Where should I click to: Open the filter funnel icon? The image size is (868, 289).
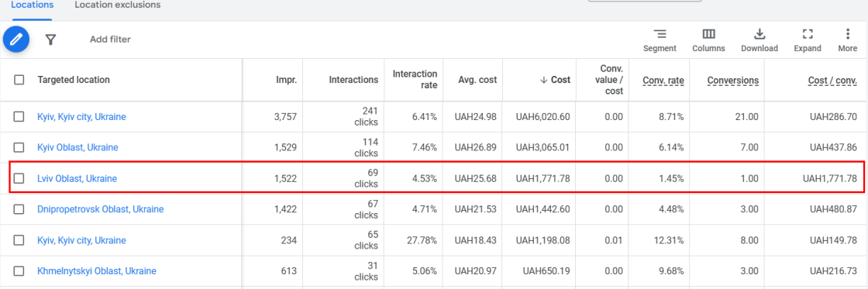[x=51, y=40]
